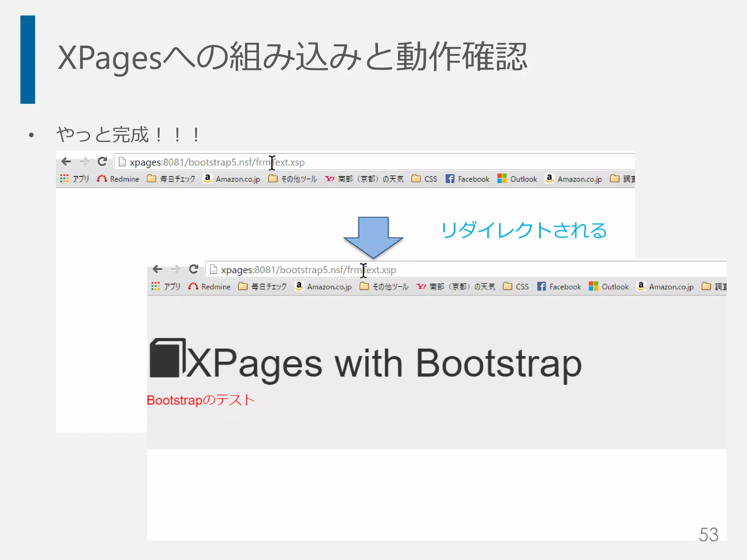This screenshot has width=747, height=560.
Task: Open Redmine bookmark in the upper browser
Action: 118,179
